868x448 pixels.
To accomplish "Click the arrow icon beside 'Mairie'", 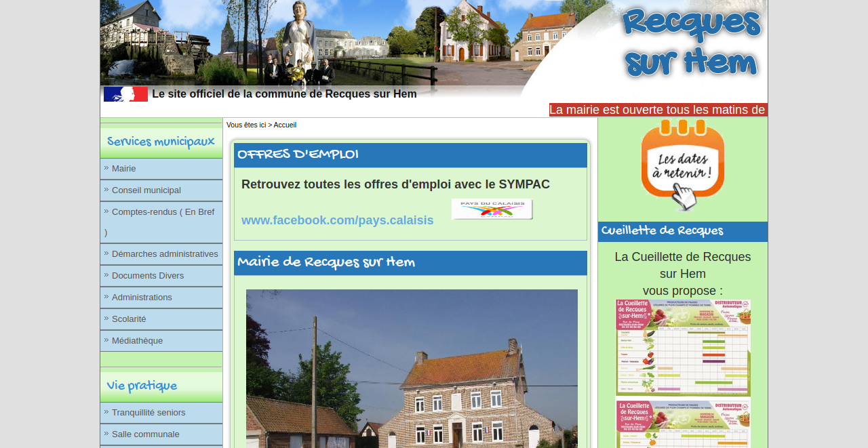I will [107, 168].
